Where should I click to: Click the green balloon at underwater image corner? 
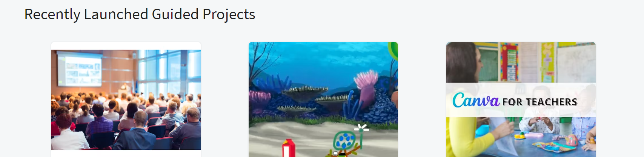point(393,51)
